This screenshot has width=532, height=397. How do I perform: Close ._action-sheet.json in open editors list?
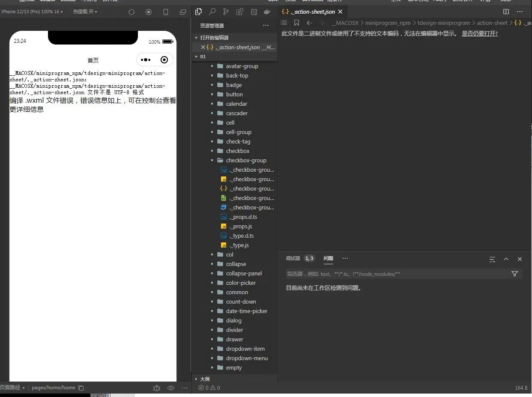click(x=203, y=47)
